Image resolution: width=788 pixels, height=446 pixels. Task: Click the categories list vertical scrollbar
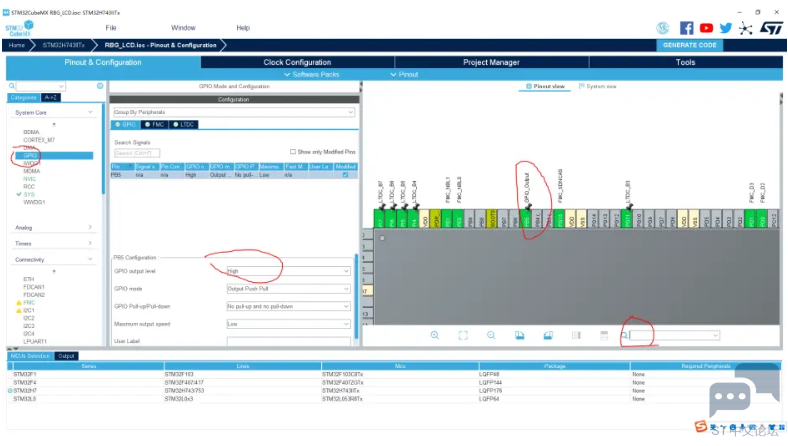pos(104,149)
